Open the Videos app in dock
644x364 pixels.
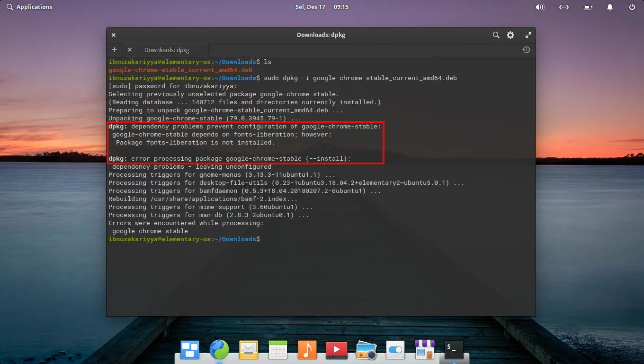[337, 350]
